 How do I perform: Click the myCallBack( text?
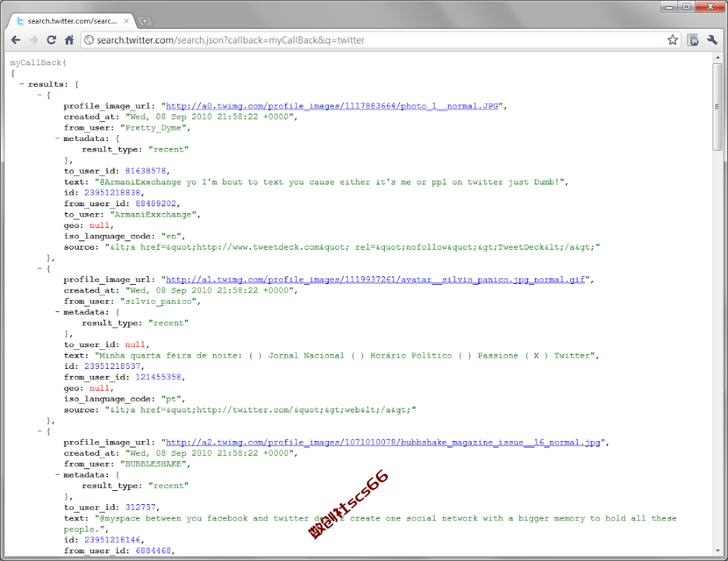38,62
